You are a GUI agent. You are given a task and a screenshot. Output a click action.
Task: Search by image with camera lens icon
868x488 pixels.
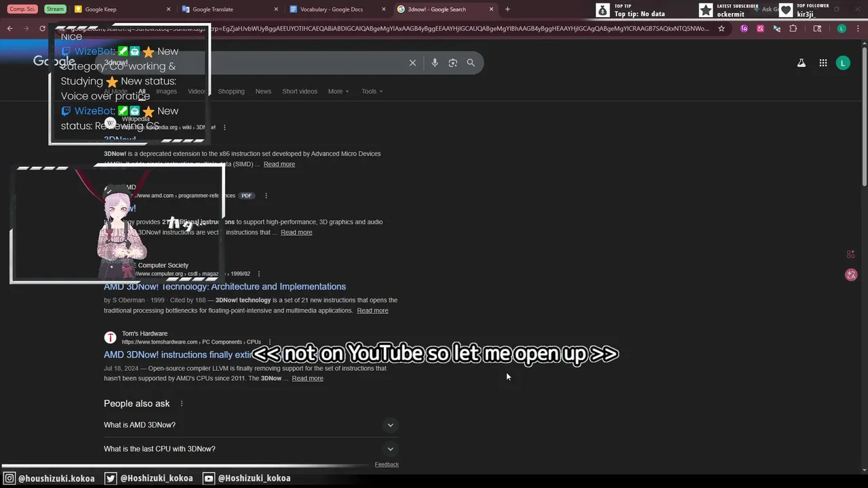pyautogui.click(x=453, y=62)
